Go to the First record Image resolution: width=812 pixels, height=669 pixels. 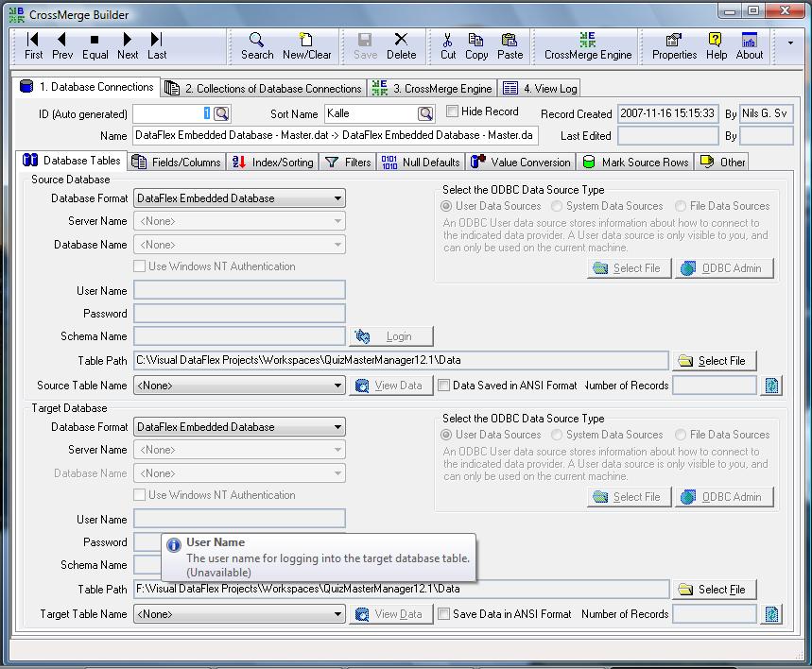33,46
